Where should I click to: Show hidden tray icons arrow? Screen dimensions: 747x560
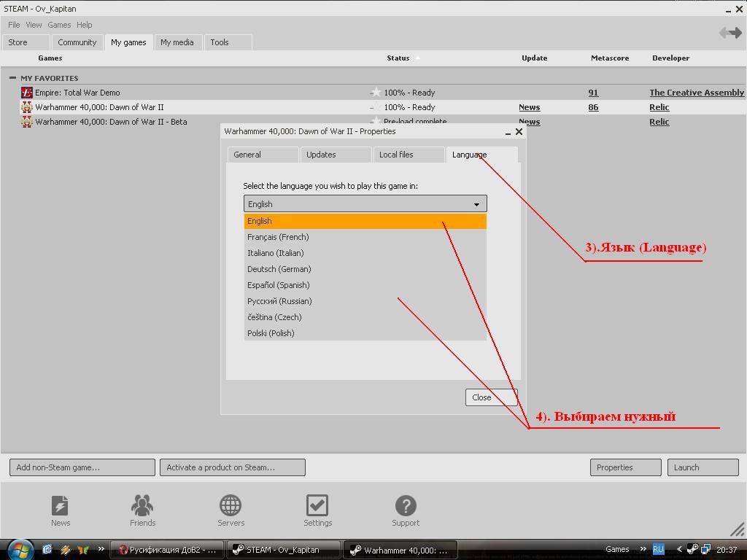tap(679, 550)
